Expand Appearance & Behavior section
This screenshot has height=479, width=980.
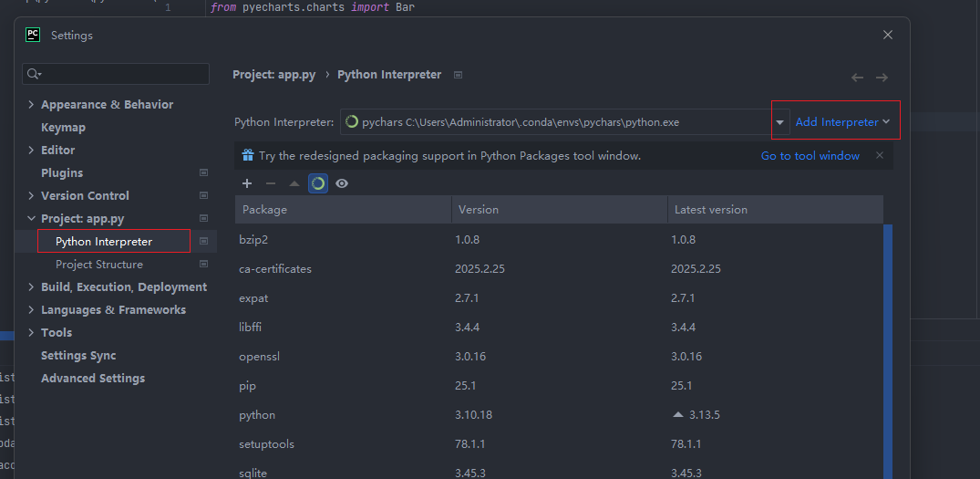point(31,104)
